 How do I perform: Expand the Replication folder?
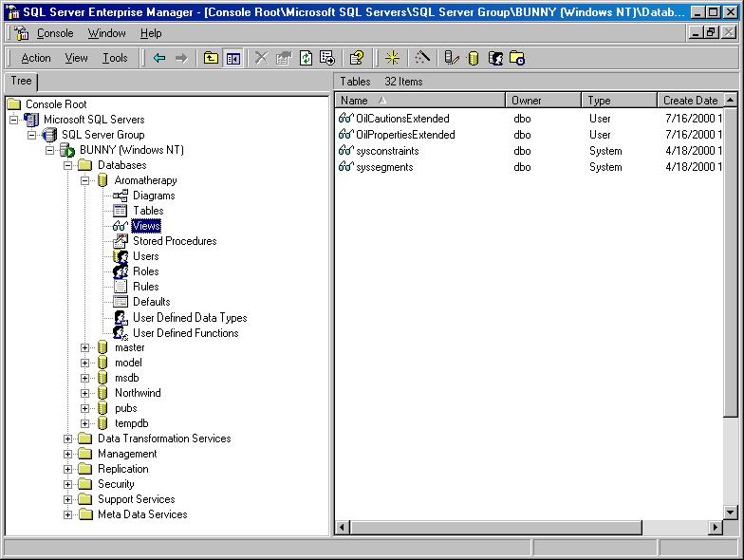pyautogui.click(x=68, y=469)
